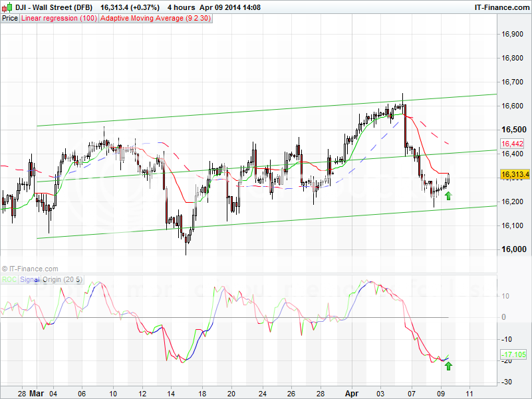This screenshot has width=532, height=399.
Task: Click the Mar label on the time axis
Action: point(37,393)
